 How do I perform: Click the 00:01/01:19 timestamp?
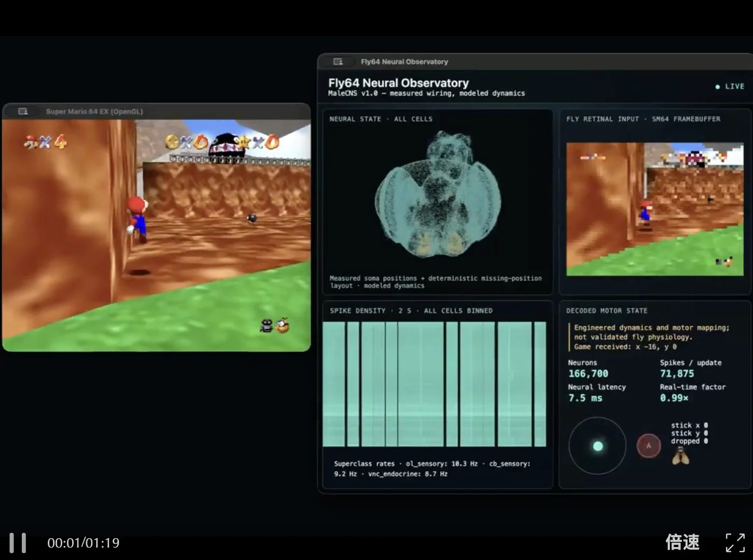point(83,543)
